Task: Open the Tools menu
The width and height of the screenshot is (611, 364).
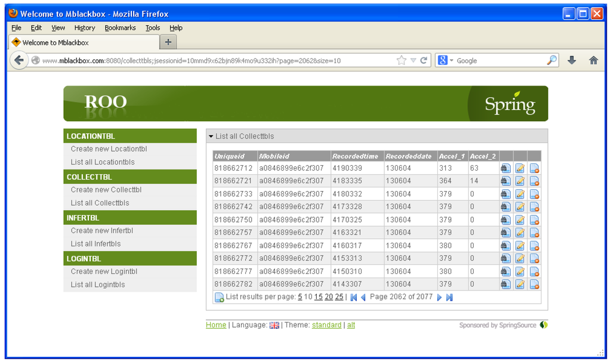Action: tap(153, 27)
